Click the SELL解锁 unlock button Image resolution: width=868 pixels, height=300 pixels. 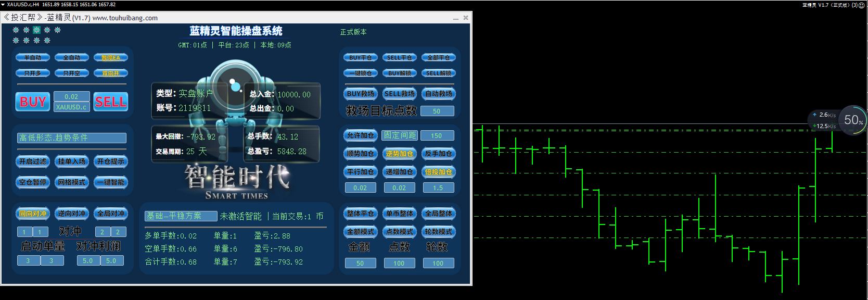click(x=439, y=73)
